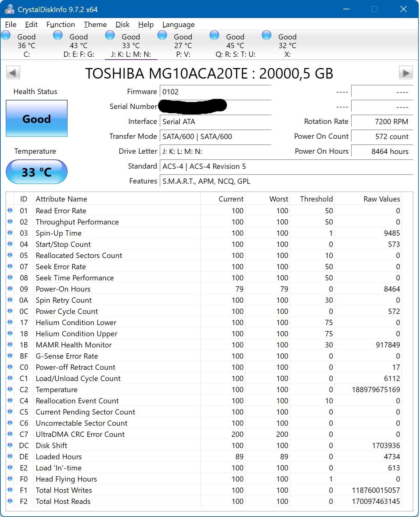Select the Spin Retry Count row

pos(204,300)
